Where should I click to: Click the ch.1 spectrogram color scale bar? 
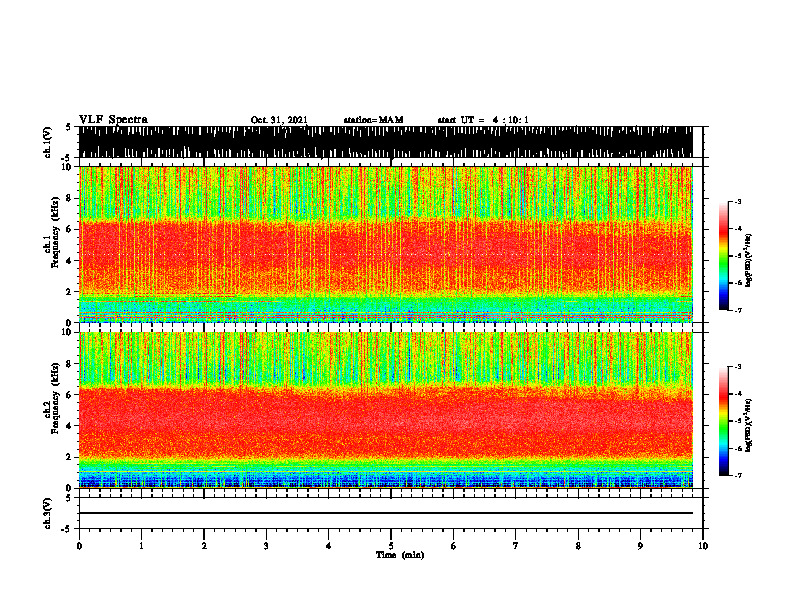coord(723,256)
